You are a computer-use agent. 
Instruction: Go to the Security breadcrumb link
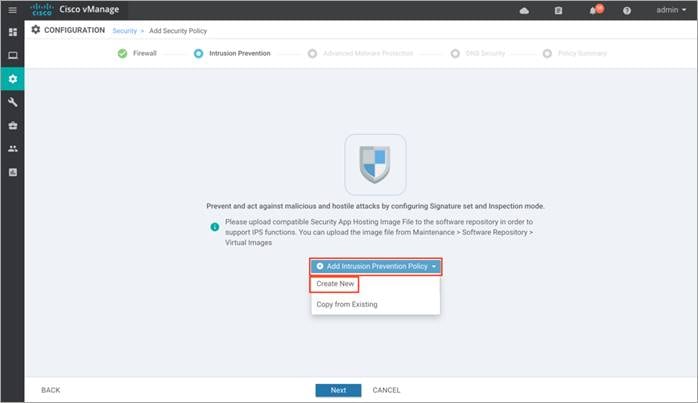click(125, 31)
